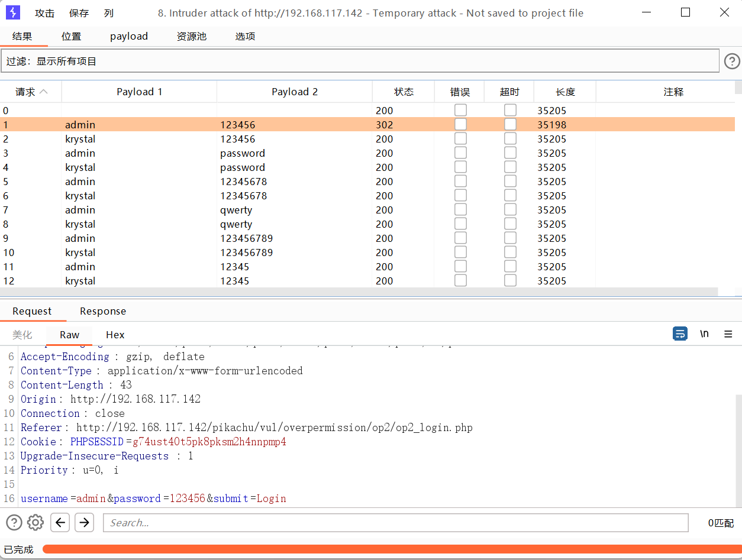The image size is (742, 560).
Task: Open search help question mark icon
Action: [14, 523]
